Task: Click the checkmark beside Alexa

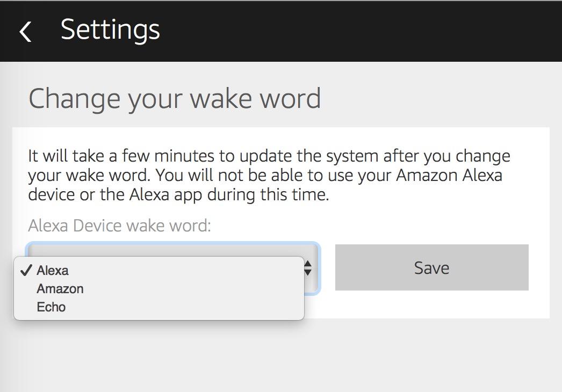Action: click(x=26, y=271)
